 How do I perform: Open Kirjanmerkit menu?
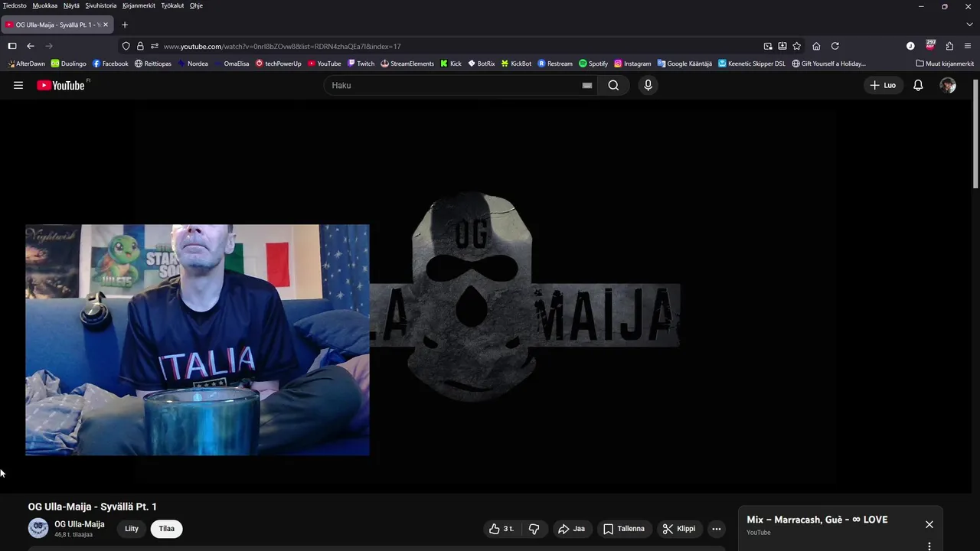139,5
